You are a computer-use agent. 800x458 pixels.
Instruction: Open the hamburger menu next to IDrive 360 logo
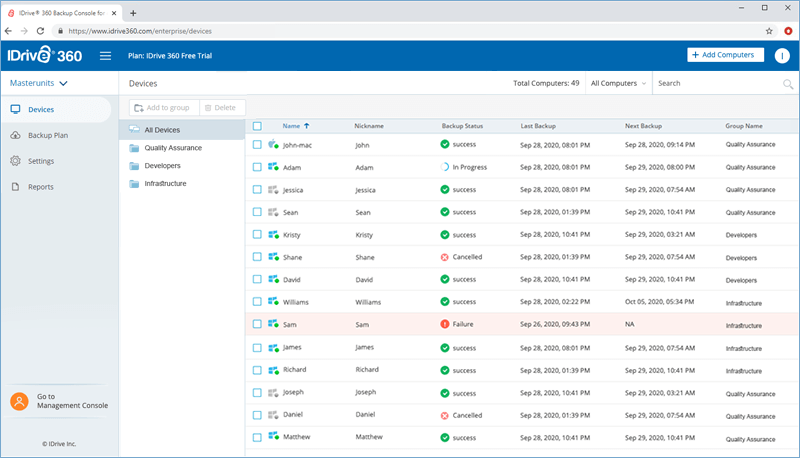(105, 56)
